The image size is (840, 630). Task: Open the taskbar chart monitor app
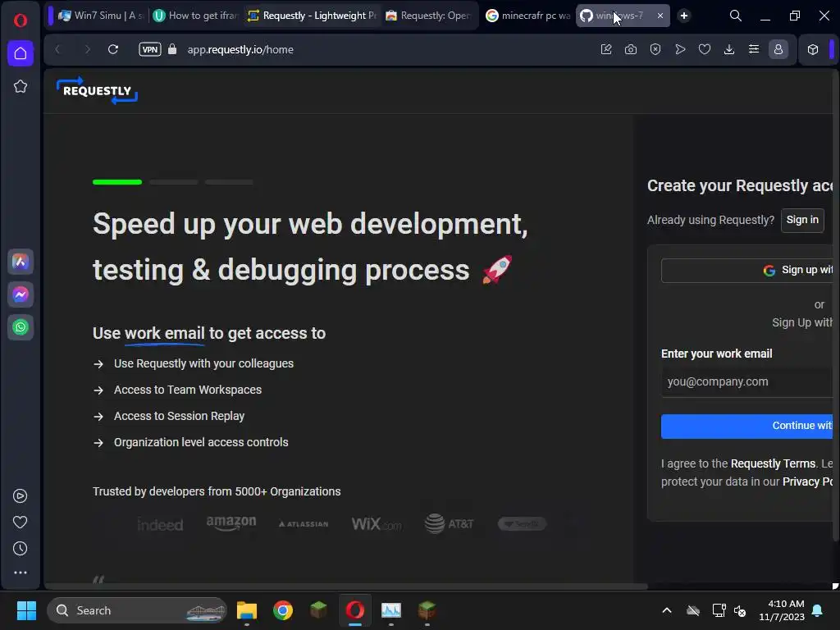click(x=391, y=610)
